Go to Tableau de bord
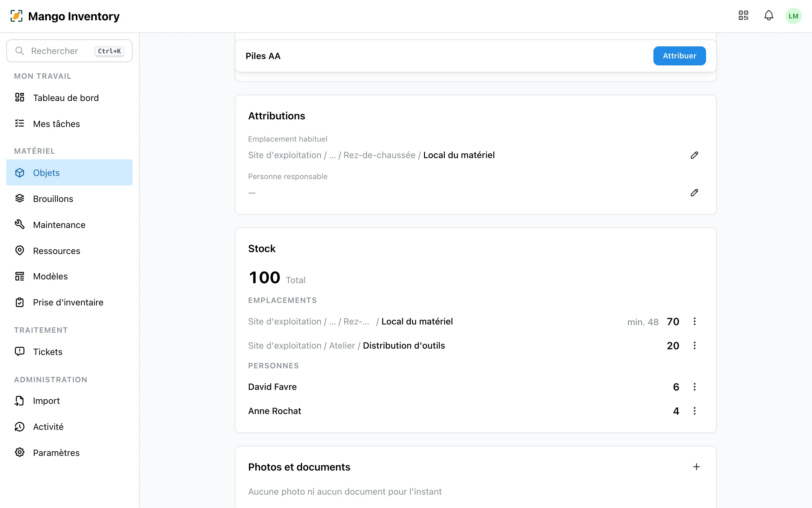 [x=69, y=98]
